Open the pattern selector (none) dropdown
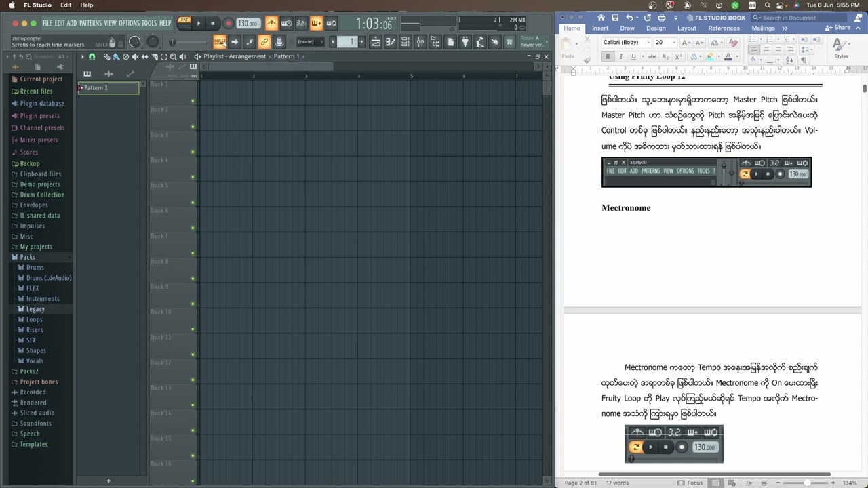 [310, 42]
